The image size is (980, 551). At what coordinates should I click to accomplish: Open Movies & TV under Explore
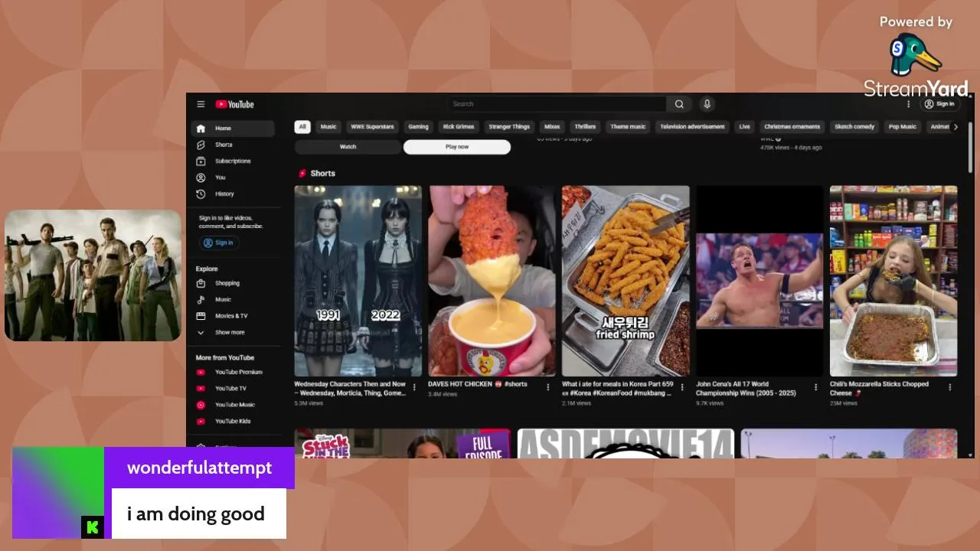point(232,316)
